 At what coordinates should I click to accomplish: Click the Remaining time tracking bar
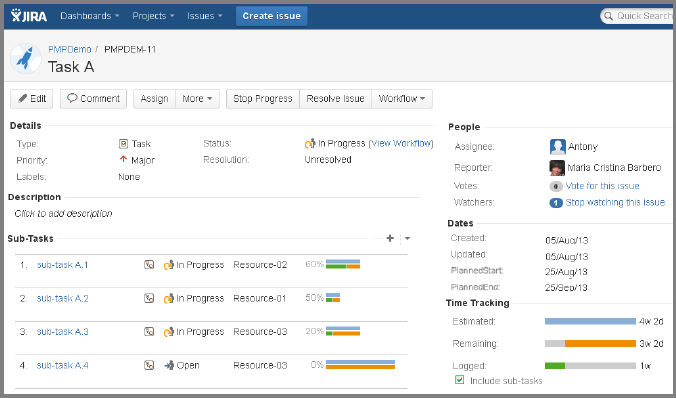590,344
